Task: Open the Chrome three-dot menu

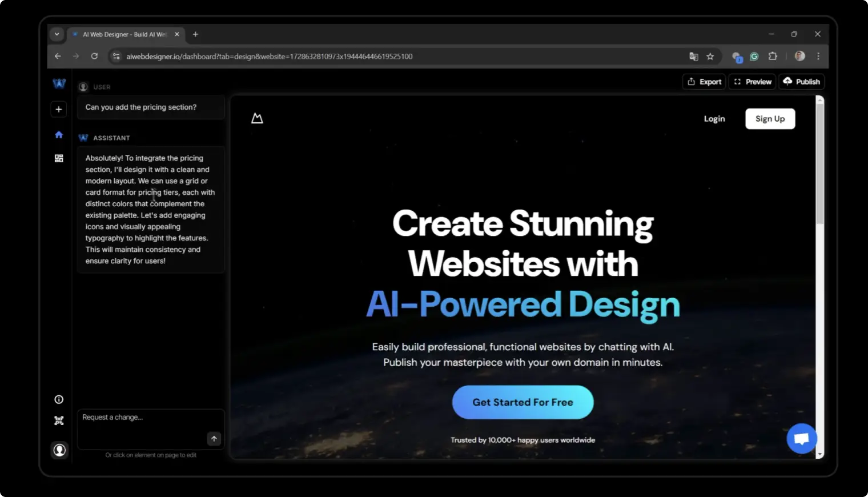Action: (818, 57)
